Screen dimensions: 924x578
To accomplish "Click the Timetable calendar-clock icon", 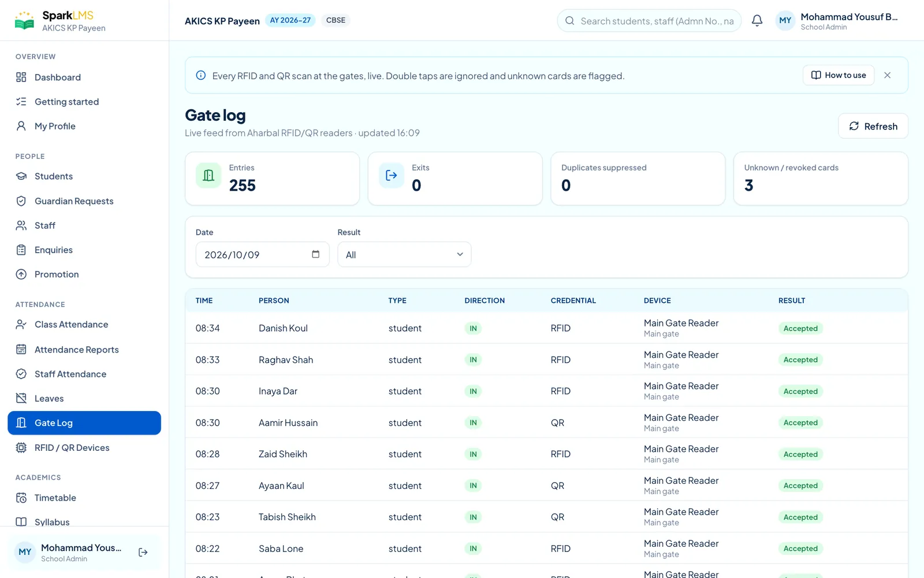I will (21, 498).
